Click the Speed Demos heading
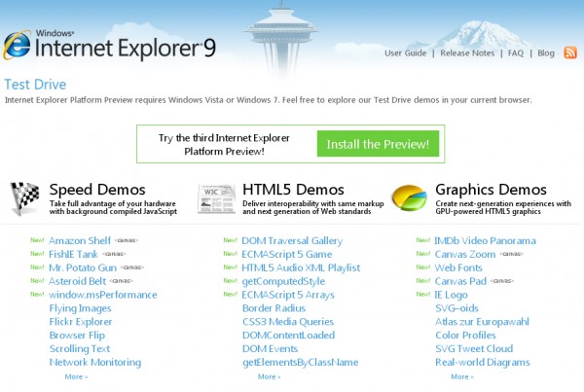The height and width of the screenshot is (392, 584). pyautogui.click(x=97, y=190)
